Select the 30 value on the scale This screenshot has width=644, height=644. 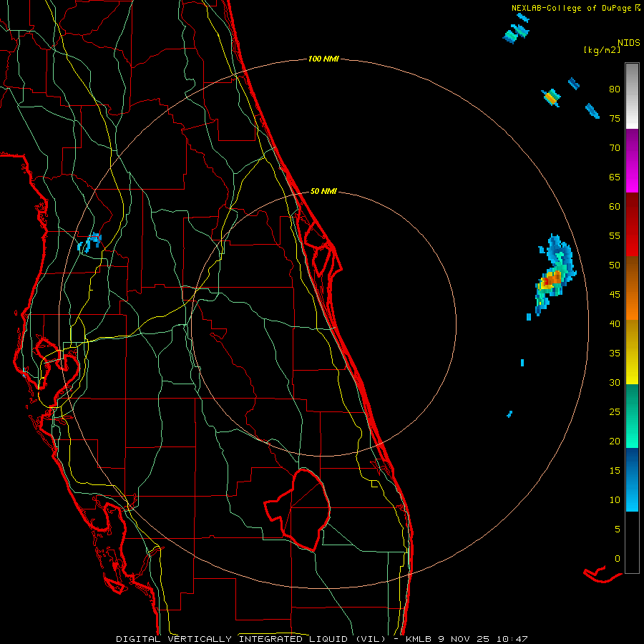615,383
